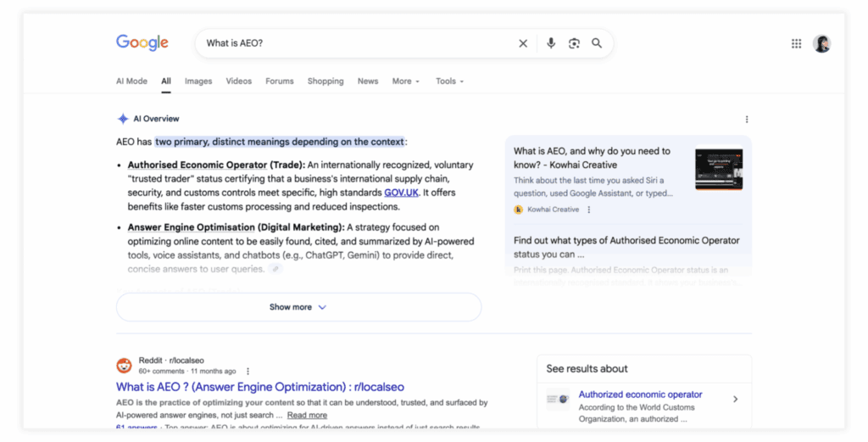Open 'Find out what types of Authorised' source
Screen dimensions: 868x442
click(626, 247)
